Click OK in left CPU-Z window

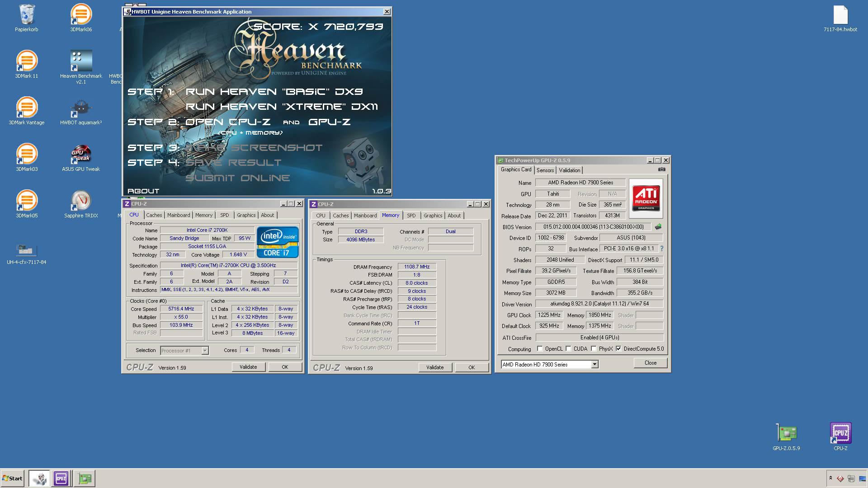[x=285, y=367]
